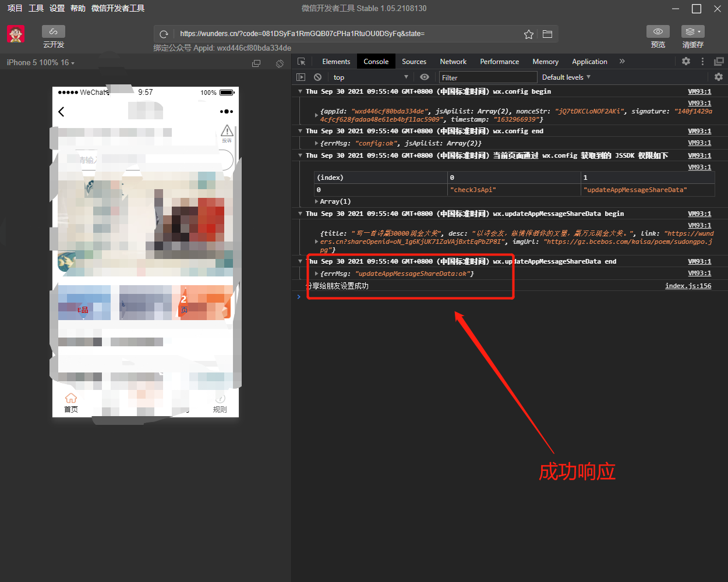728x582 pixels.
Task: Click the 预览 preview eye button
Action: click(658, 31)
